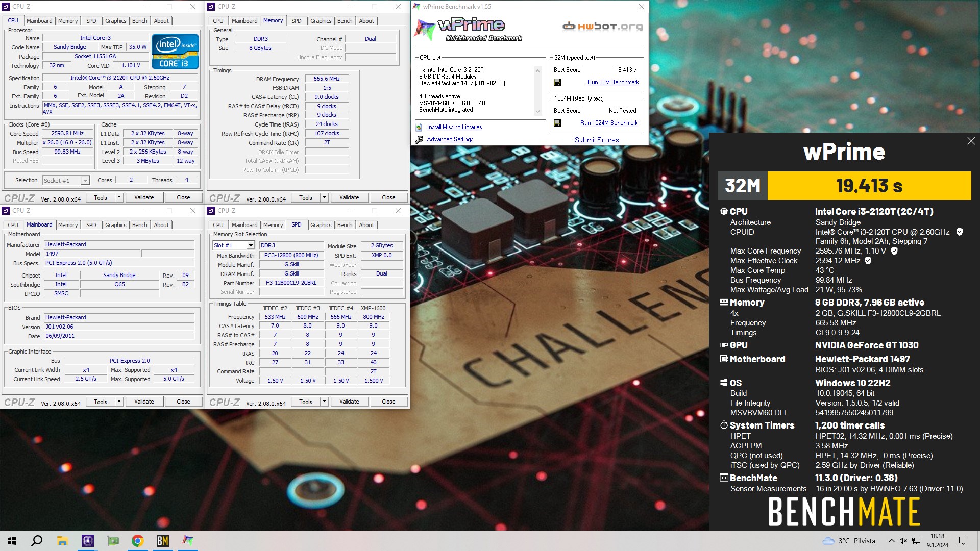This screenshot has height=551, width=980.
Task: Click the Submit Scores link
Action: click(x=597, y=140)
